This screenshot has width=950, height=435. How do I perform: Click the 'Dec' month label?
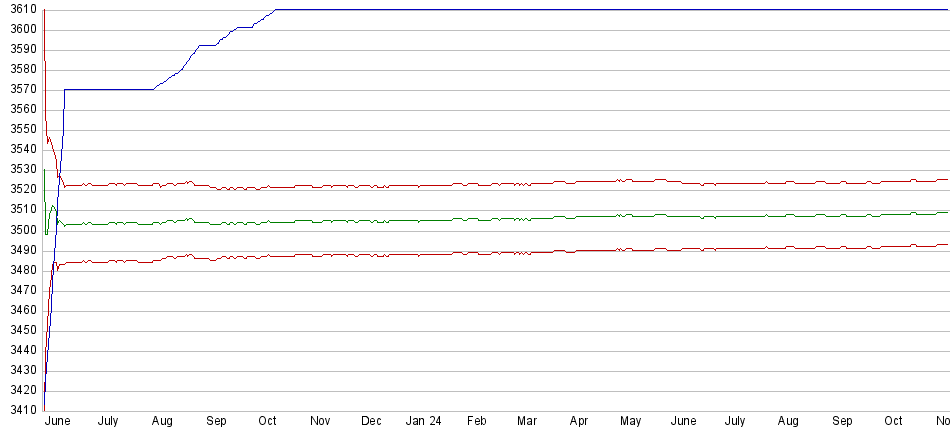(x=371, y=421)
